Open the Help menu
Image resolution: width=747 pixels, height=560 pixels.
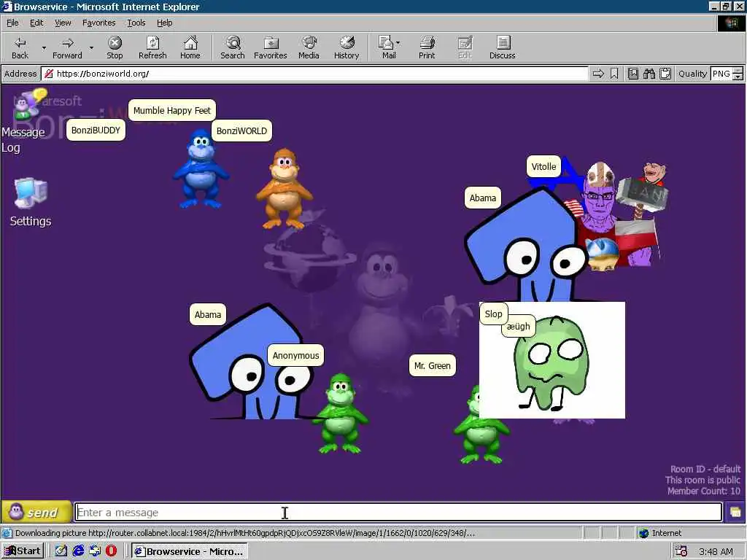(164, 23)
